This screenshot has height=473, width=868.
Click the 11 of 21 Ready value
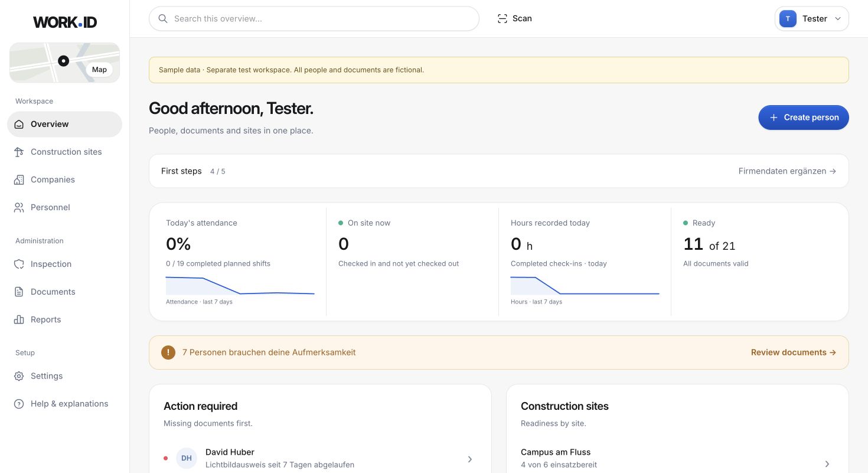709,244
